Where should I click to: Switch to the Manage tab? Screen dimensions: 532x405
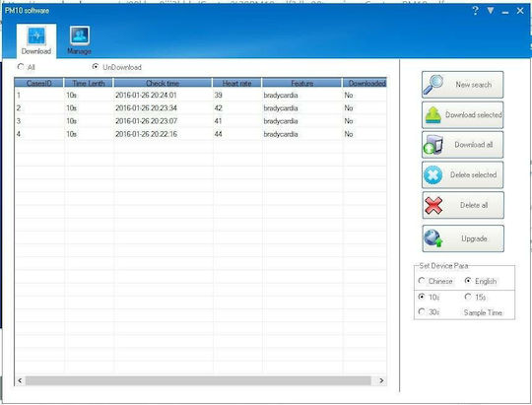tap(80, 41)
